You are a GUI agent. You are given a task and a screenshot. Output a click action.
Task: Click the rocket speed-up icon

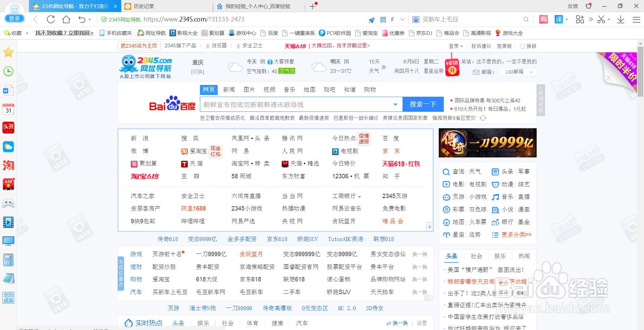(372, 20)
